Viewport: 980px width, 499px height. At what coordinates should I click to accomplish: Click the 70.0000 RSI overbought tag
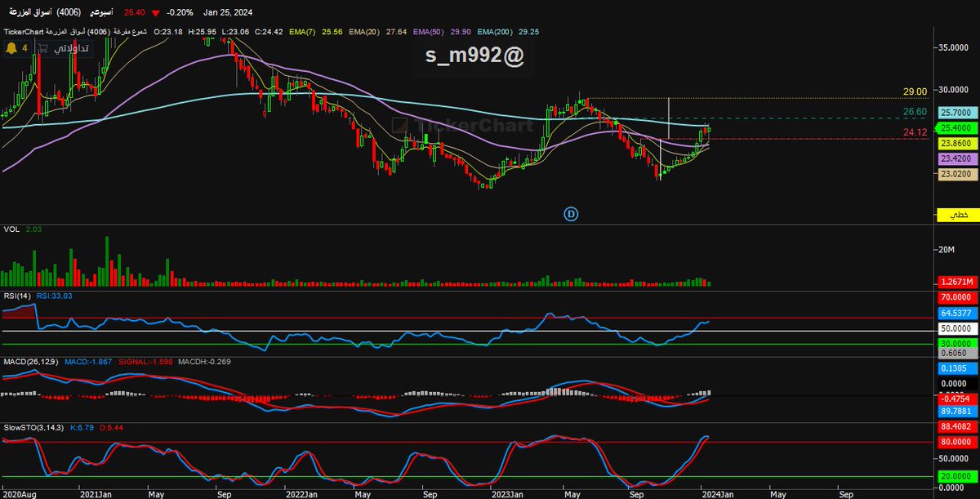click(x=958, y=298)
